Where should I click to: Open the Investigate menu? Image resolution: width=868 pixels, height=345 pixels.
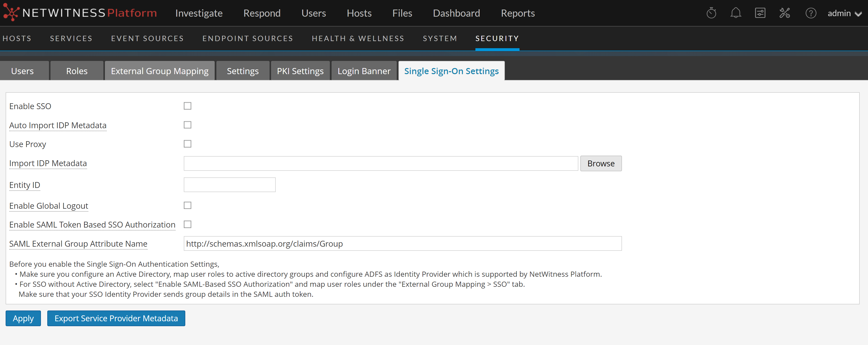tap(199, 13)
